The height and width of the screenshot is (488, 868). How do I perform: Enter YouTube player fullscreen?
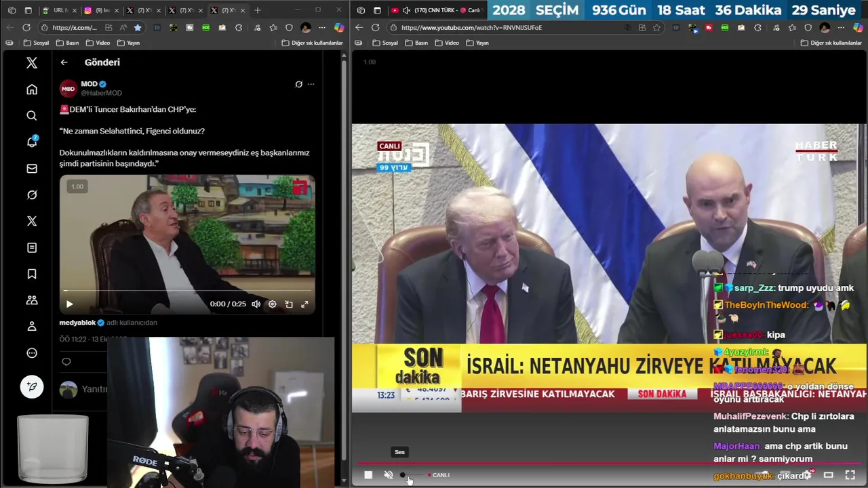coord(850,475)
